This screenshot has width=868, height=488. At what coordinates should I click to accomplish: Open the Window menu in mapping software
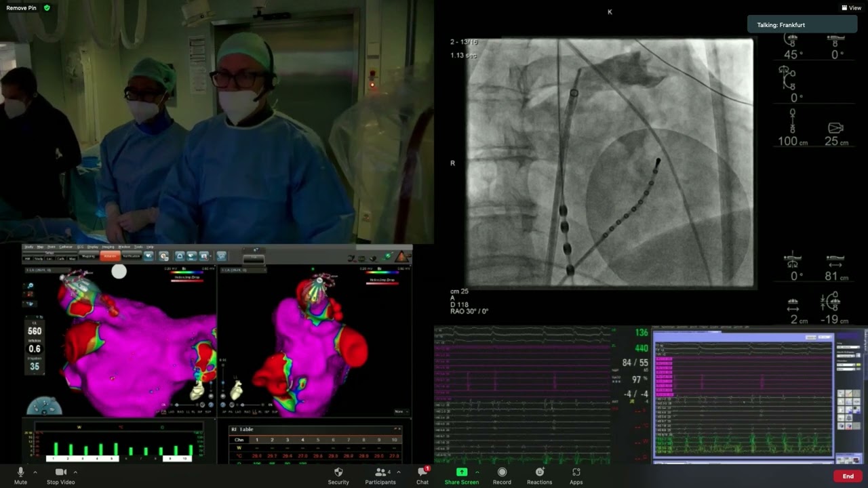click(x=124, y=247)
